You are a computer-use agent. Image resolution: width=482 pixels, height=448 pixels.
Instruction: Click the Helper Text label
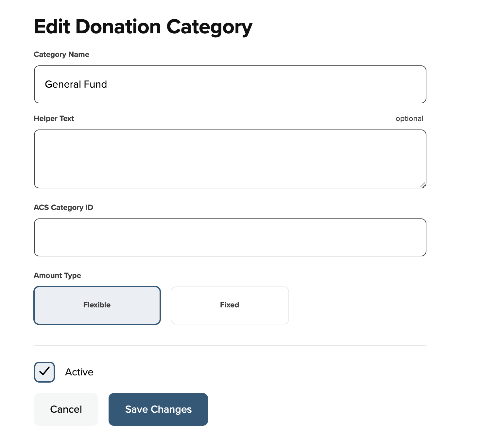pos(54,118)
